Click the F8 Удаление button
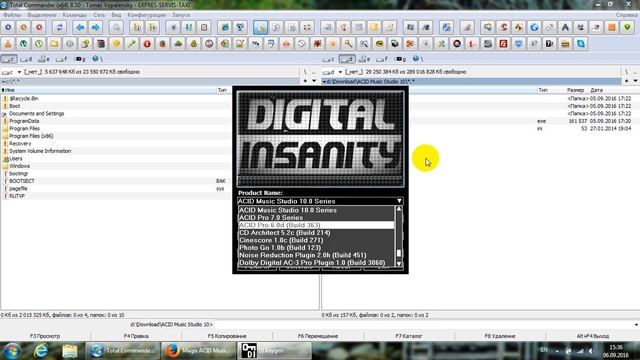Image resolution: width=640 pixels, height=360 pixels. pos(500,336)
